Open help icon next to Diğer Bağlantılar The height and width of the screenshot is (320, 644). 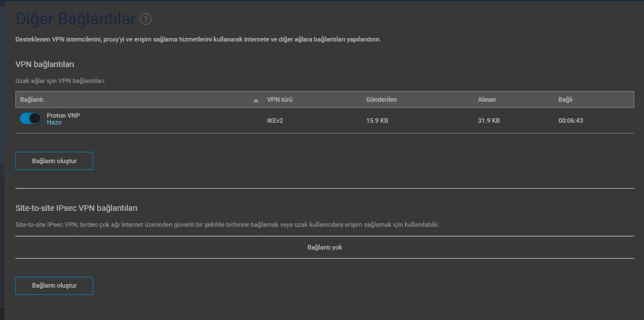(x=146, y=19)
